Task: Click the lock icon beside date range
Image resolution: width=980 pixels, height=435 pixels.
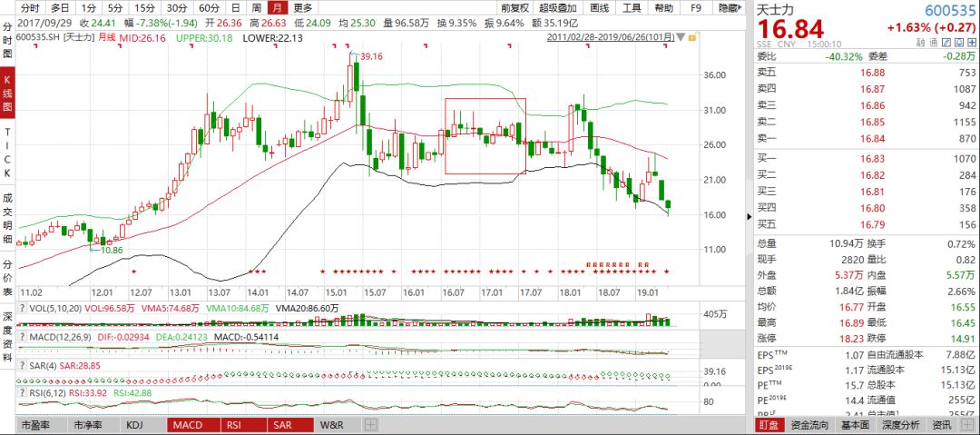Action: point(693,37)
